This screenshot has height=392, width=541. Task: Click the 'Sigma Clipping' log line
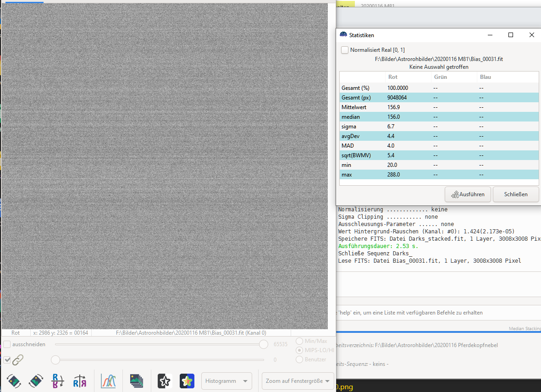(388, 217)
